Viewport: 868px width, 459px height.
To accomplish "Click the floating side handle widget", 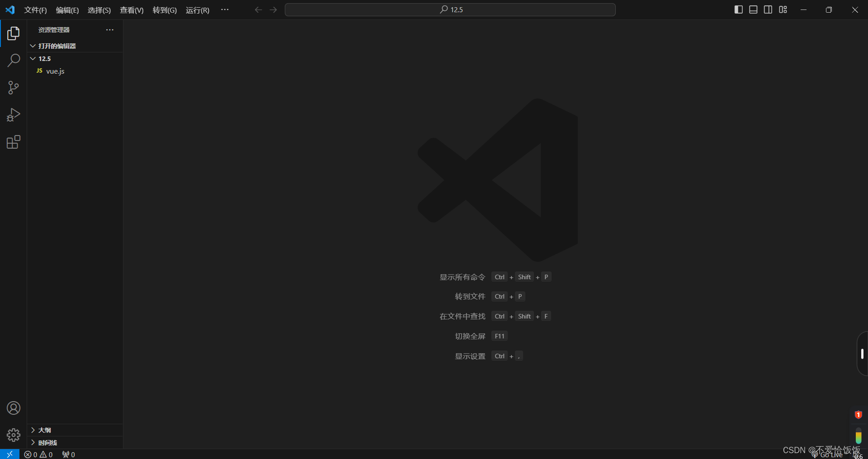I will pyautogui.click(x=862, y=354).
